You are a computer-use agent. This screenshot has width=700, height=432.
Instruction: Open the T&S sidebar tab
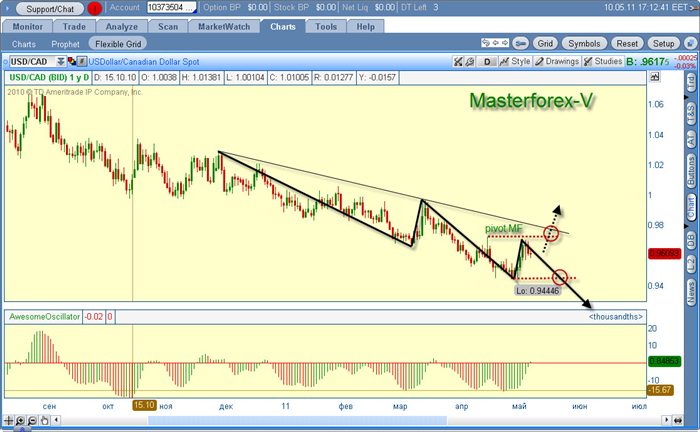(691, 113)
